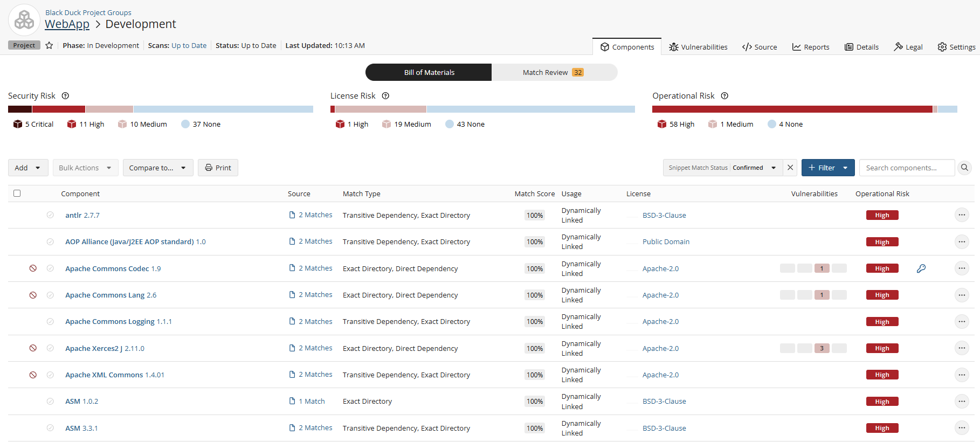Click the Component column header
The image size is (980, 442).
click(x=80, y=194)
